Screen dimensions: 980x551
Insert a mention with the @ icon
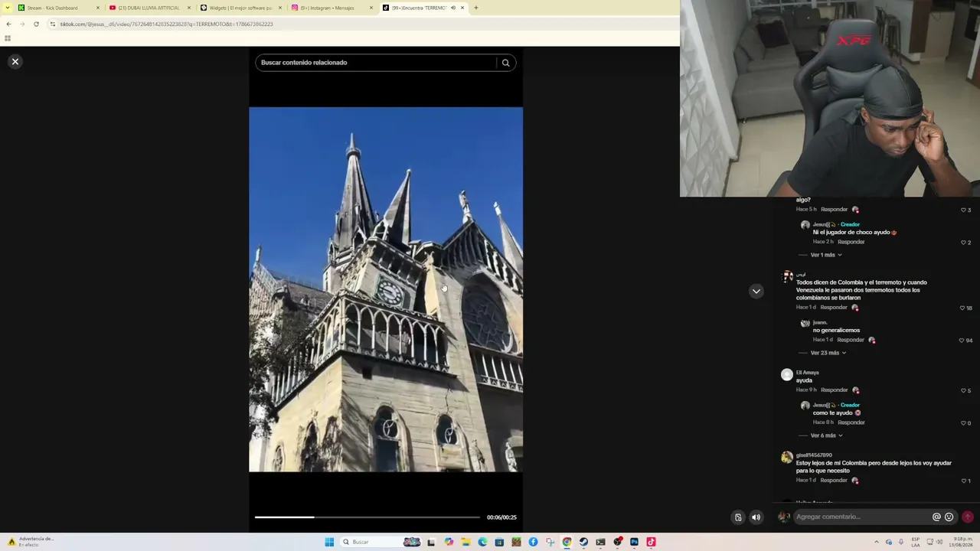(x=936, y=517)
